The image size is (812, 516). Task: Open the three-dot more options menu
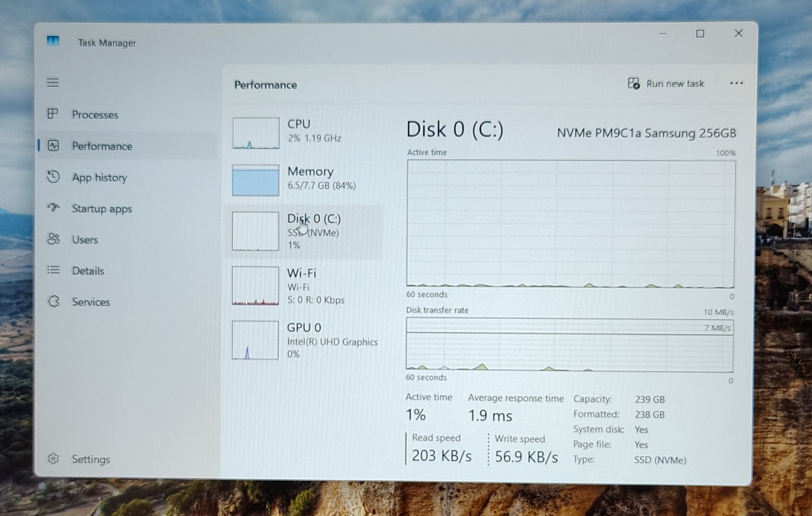736,83
